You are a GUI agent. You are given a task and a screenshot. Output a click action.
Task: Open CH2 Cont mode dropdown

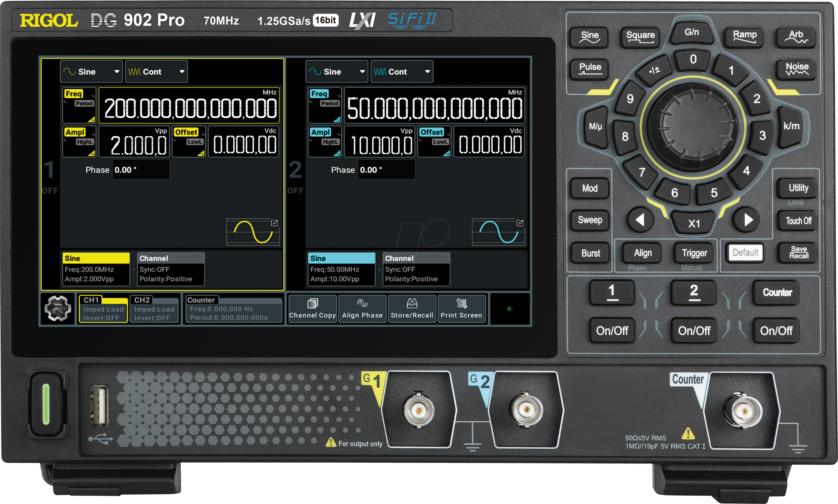coord(402,72)
